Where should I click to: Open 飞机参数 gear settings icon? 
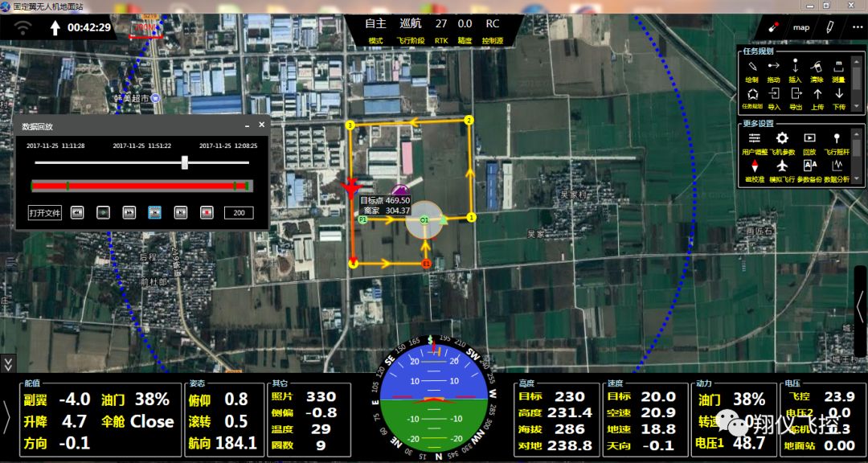click(781, 139)
